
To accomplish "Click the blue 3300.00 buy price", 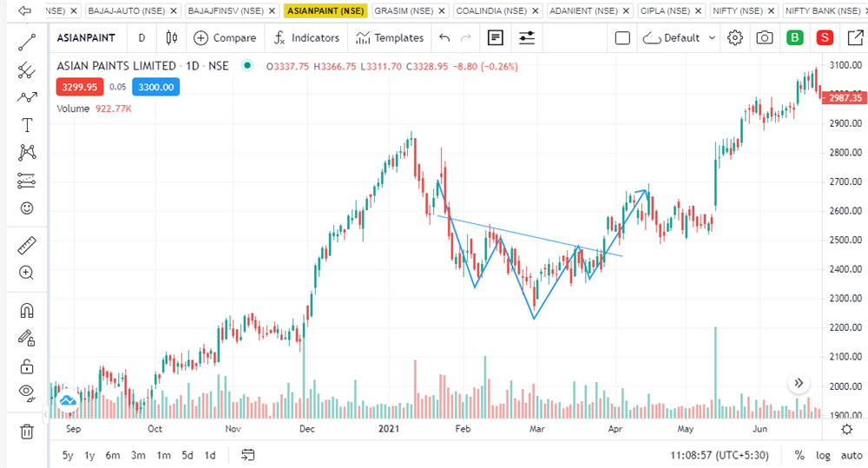I will point(156,87).
